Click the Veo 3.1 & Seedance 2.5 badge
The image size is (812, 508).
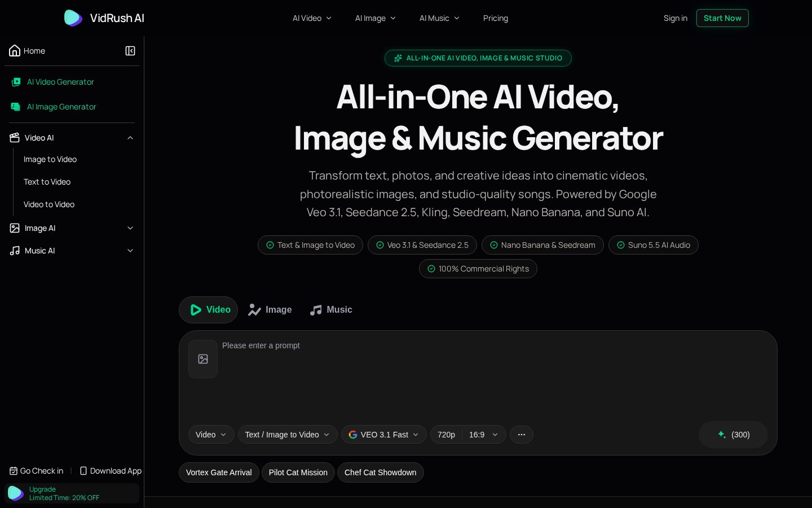(x=422, y=245)
